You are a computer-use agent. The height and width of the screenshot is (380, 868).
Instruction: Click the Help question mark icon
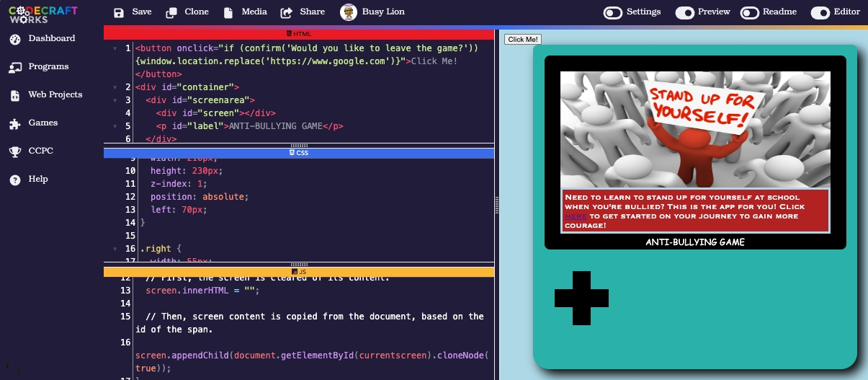click(15, 180)
